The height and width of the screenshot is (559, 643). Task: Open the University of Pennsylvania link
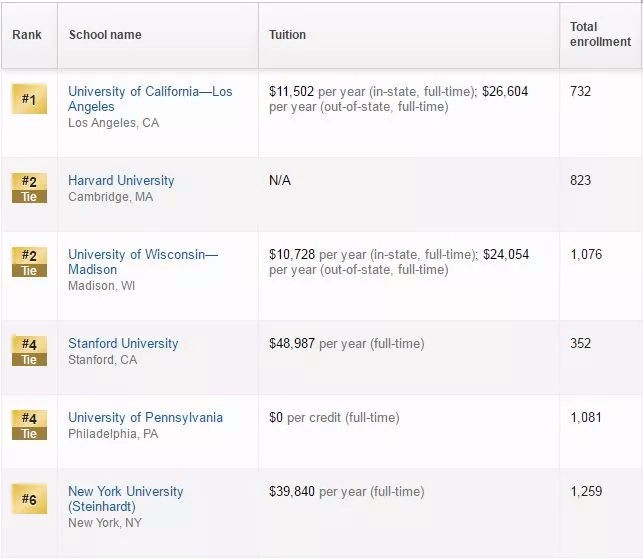coord(145,418)
